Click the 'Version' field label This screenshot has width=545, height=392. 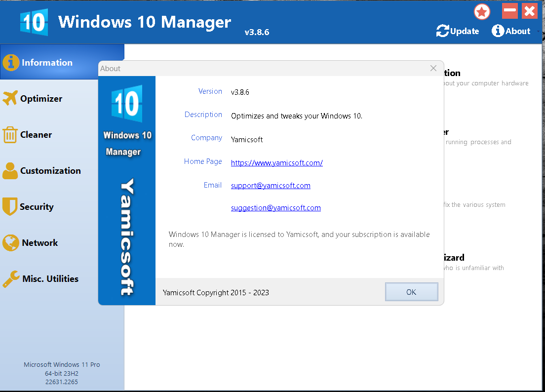pos(210,91)
